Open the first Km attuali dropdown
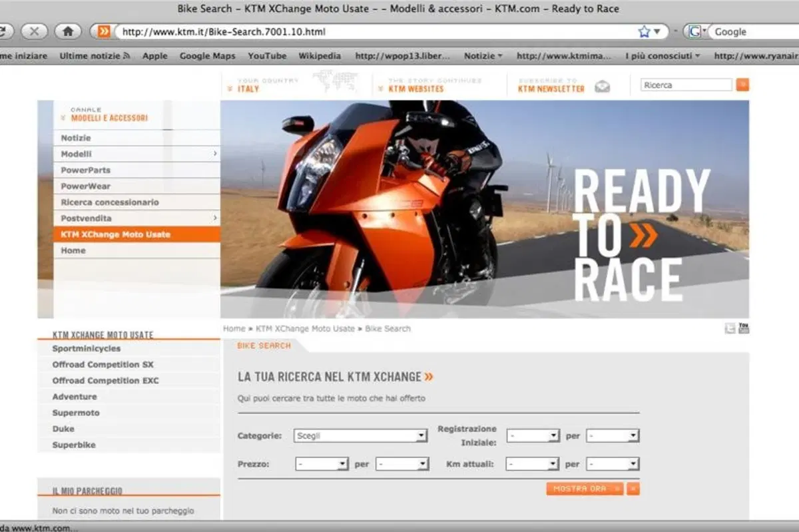This screenshot has height=532, width=799. (532, 463)
